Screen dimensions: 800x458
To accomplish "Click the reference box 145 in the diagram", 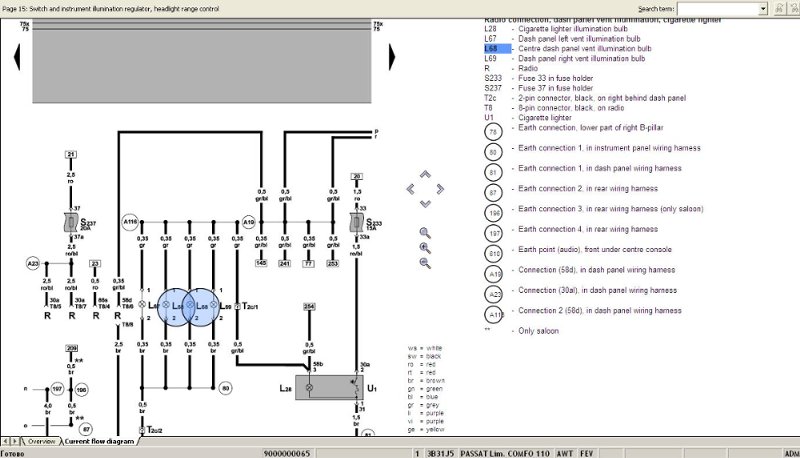I will click(261, 263).
